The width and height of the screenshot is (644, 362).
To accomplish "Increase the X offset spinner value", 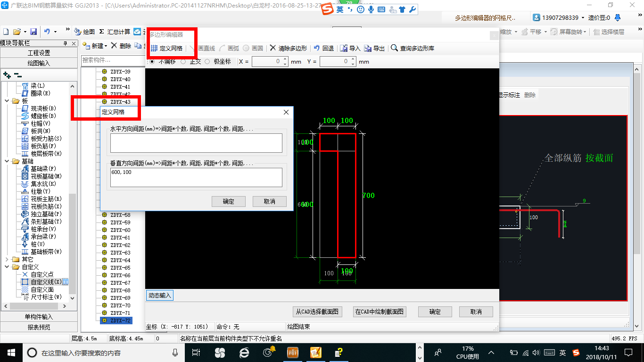I will (x=285, y=59).
